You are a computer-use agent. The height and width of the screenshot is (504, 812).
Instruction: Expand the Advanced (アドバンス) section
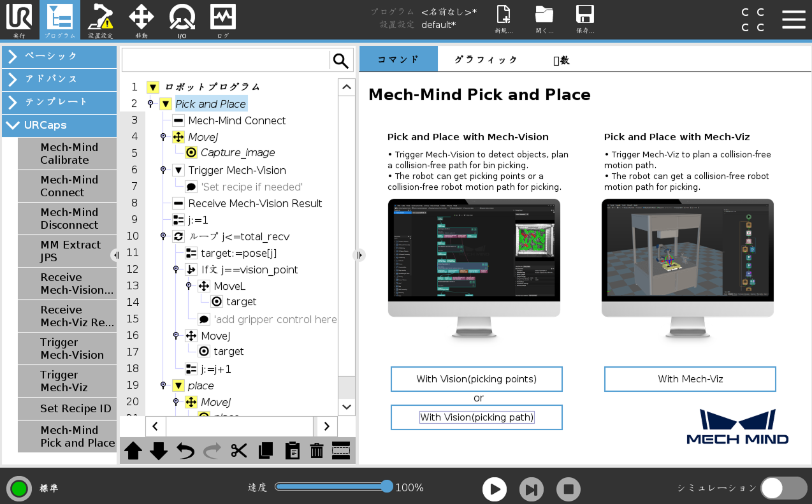point(59,79)
